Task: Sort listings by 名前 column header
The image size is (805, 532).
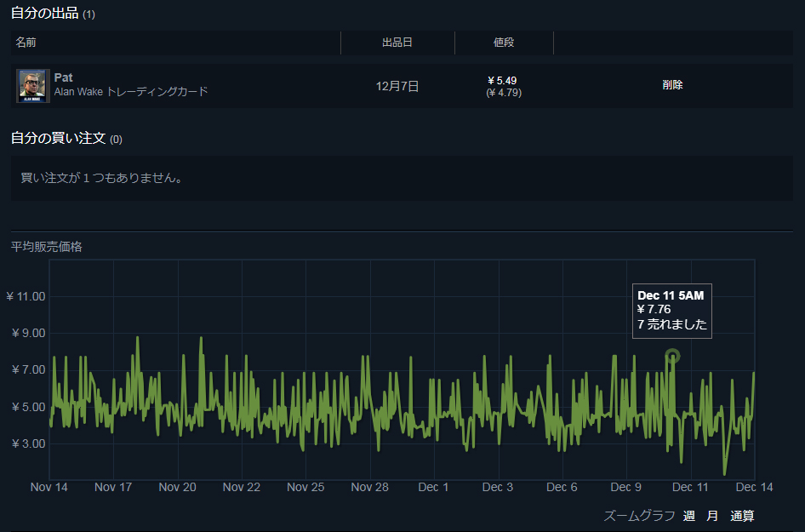Action: (x=26, y=43)
